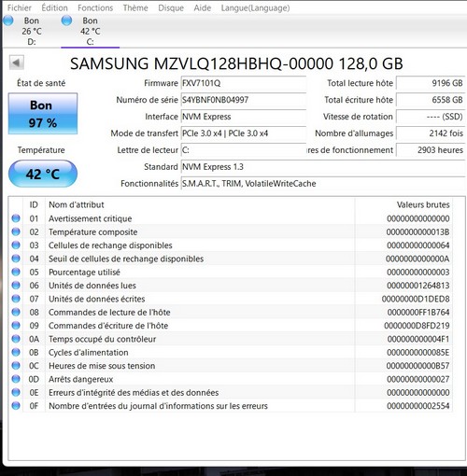Click status dot for Unités de données lues

tap(16, 286)
